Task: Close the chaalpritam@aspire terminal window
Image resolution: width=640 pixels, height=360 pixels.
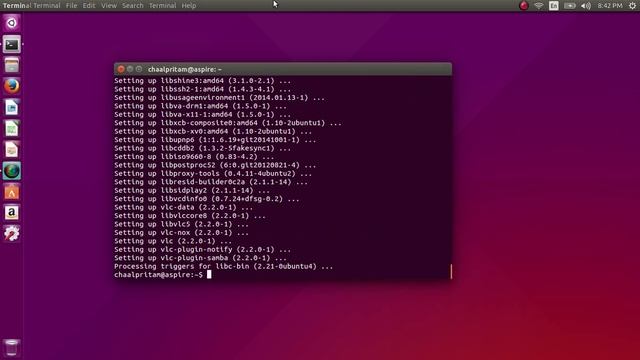Action: point(121,69)
